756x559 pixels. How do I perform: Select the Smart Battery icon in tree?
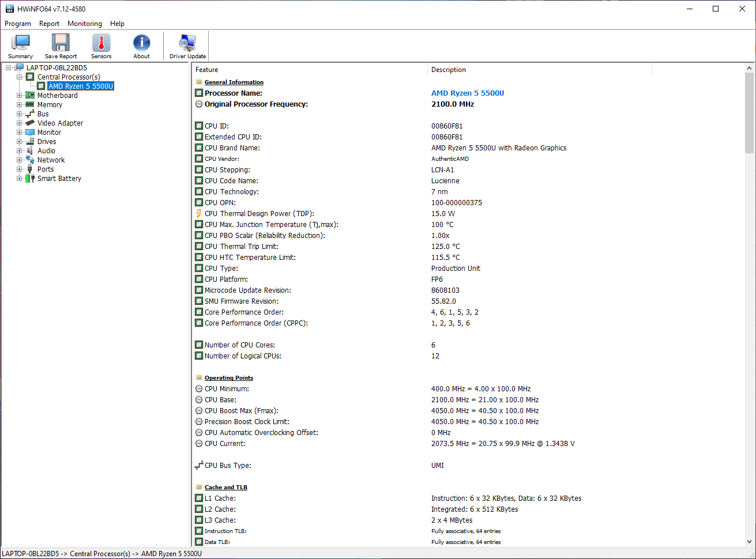(30, 179)
